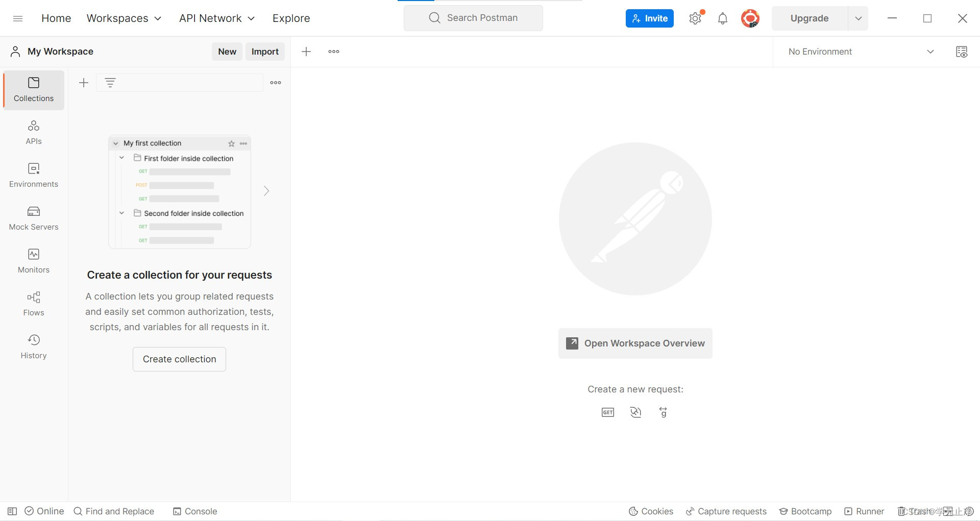Open the API Network dropdown
Viewport: 980px width, 521px height.
[x=217, y=18]
